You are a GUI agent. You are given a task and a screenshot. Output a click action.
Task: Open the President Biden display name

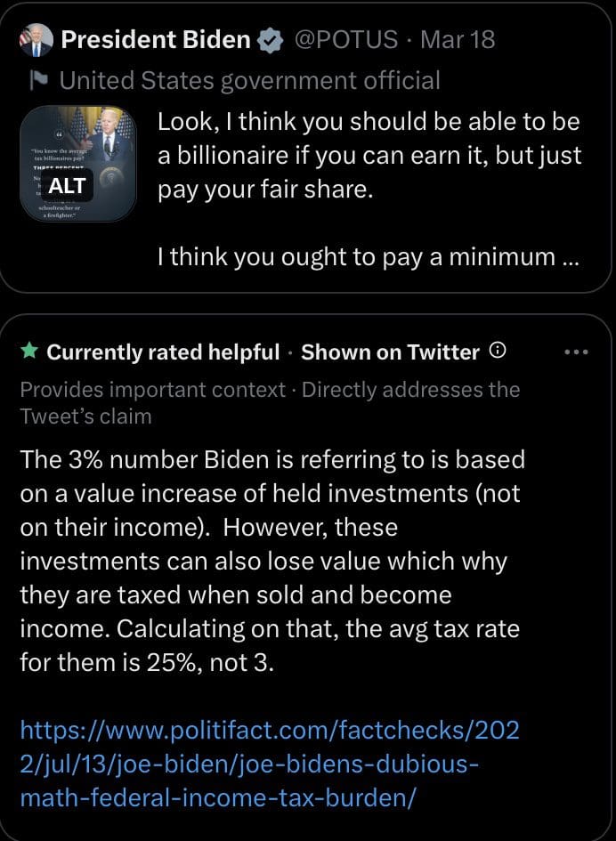[156, 40]
